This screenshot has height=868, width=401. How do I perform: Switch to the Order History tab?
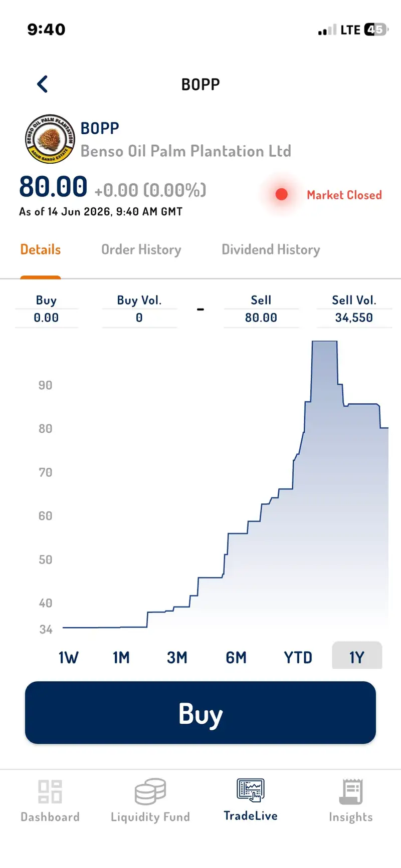click(141, 249)
